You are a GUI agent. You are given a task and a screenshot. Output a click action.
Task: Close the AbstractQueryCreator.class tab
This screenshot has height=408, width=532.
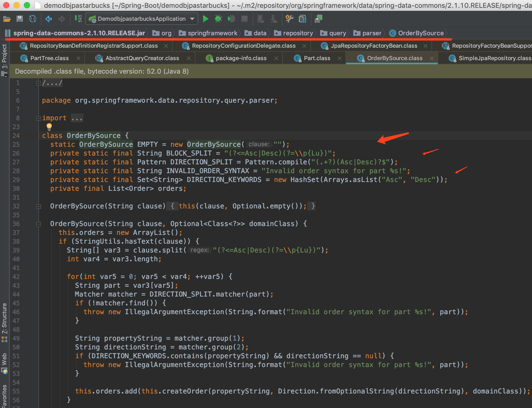pyautogui.click(x=189, y=58)
